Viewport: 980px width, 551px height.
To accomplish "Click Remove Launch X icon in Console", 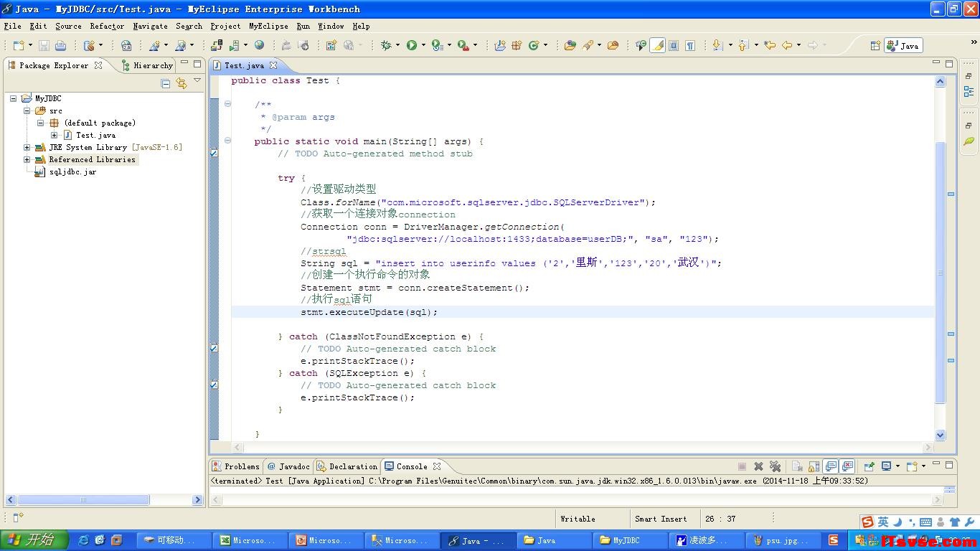I will (x=758, y=466).
